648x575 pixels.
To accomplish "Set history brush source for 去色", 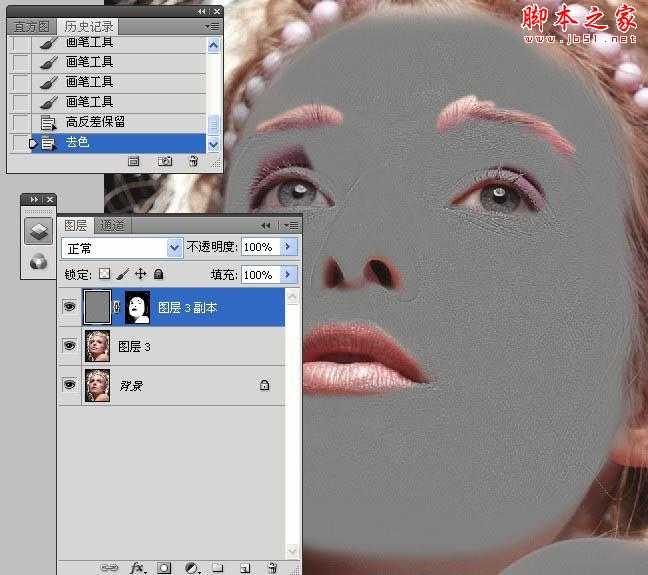I will click(19, 143).
